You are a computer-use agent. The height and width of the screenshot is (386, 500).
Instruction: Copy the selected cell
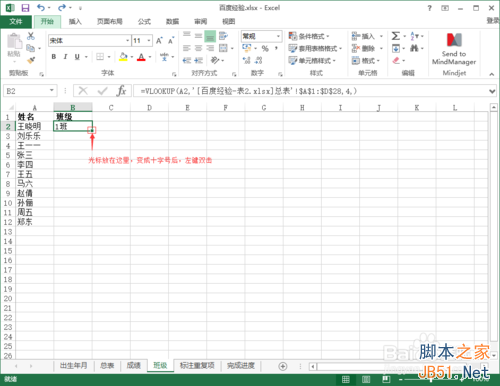tap(30, 48)
